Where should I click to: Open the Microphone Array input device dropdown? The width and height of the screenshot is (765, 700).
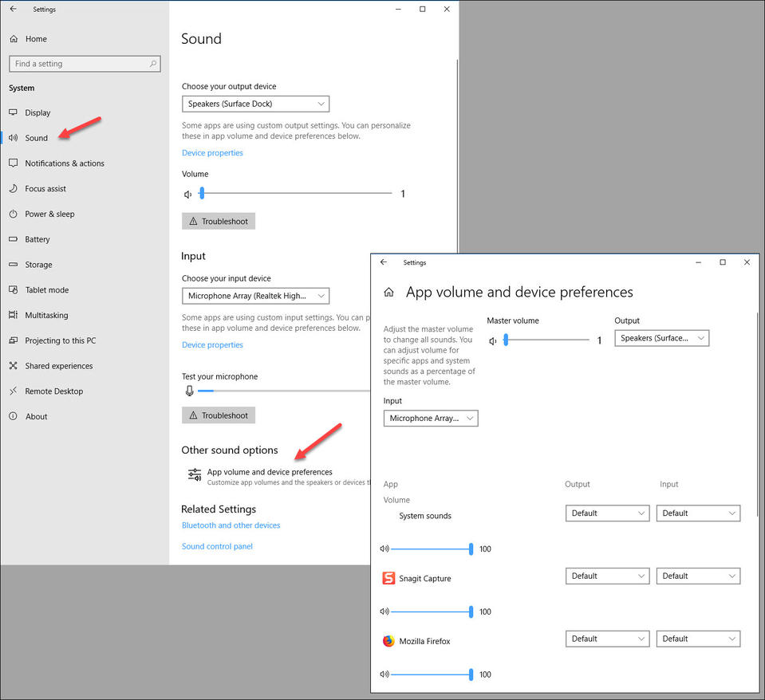click(255, 296)
